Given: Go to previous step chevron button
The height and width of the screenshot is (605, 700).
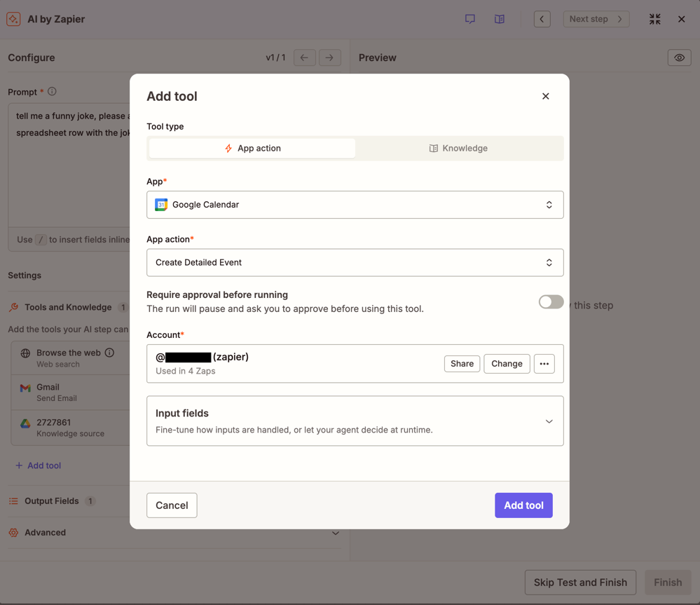Looking at the screenshot, I should (x=542, y=19).
